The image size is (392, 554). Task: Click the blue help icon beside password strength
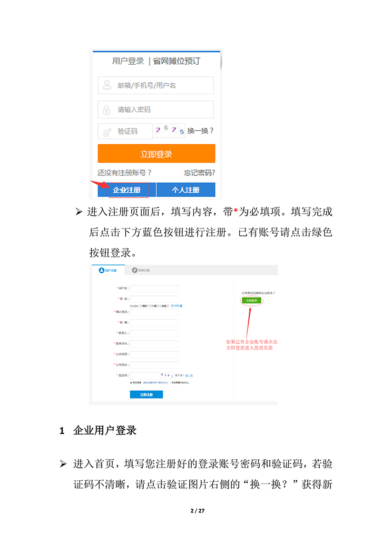click(x=181, y=305)
